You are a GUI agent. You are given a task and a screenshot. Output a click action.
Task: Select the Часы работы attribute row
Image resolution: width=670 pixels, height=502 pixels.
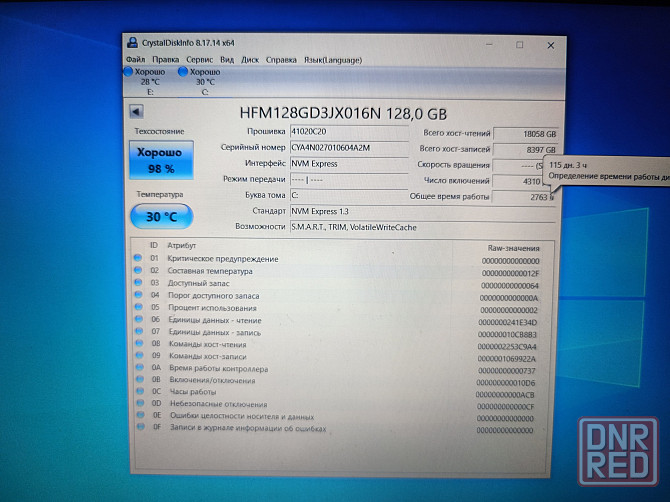(335, 393)
